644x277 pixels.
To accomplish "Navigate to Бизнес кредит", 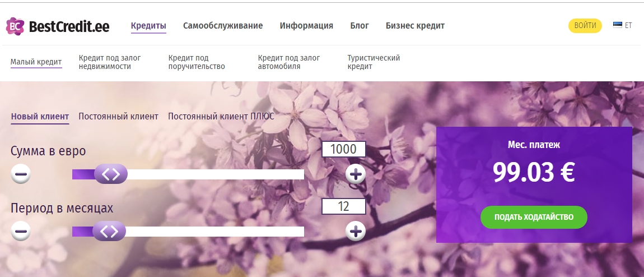I will [415, 26].
